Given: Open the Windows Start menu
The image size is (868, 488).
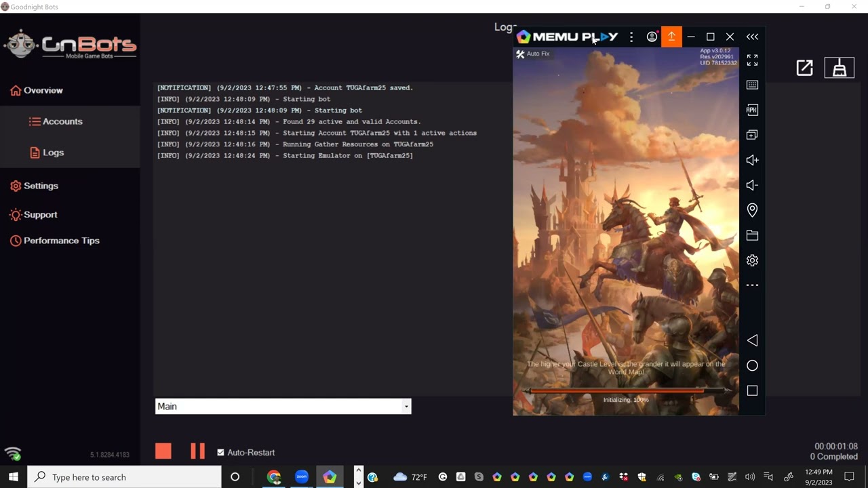Looking at the screenshot, I should (x=13, y=477).
